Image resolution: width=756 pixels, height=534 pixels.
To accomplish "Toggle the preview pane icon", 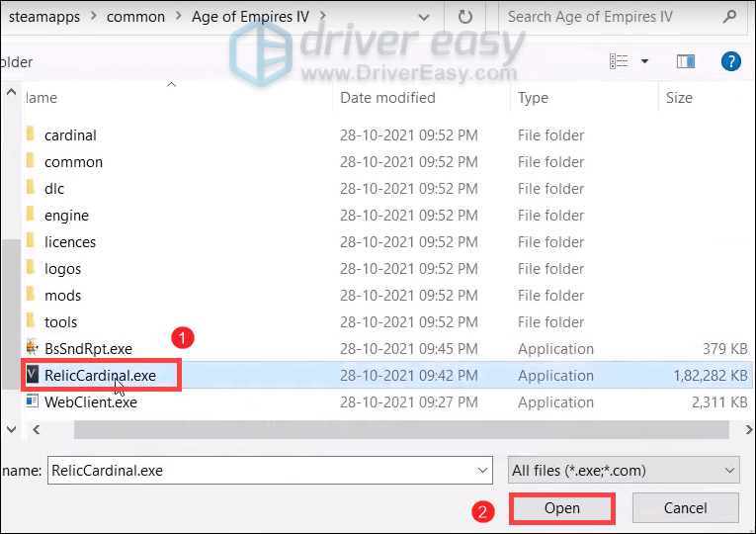I will click(x=685, y=61).
